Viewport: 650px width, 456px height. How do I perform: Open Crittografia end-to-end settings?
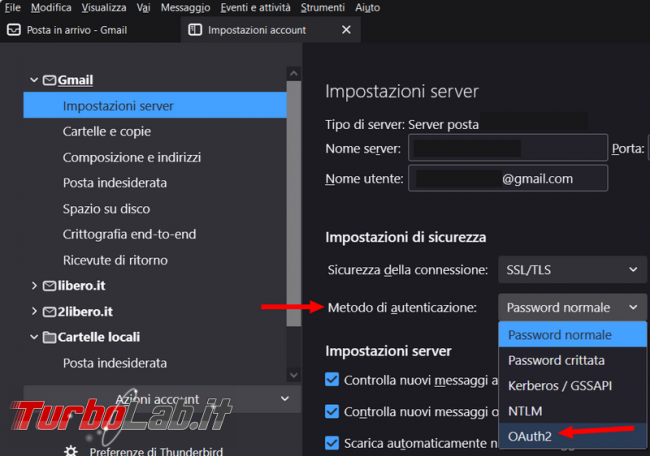(x=129, y=234)
